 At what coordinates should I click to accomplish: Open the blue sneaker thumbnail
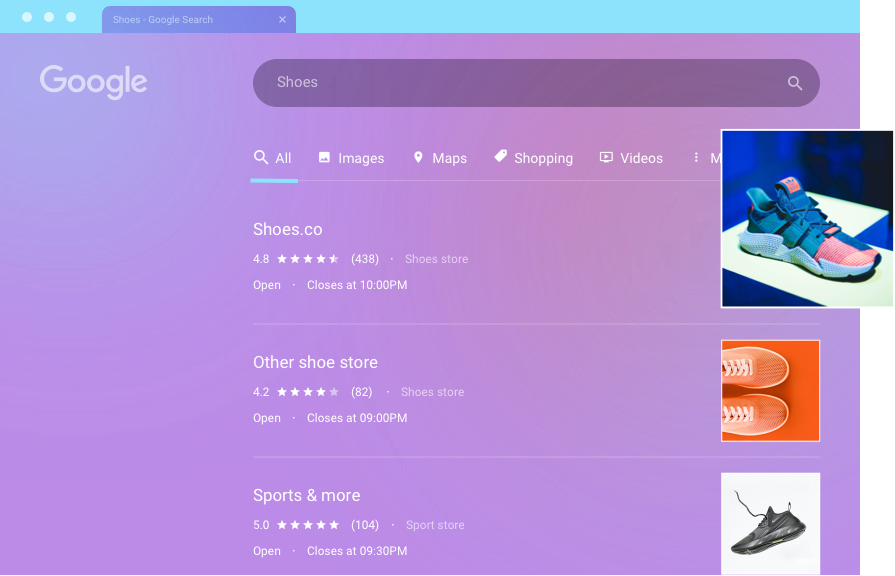[x=807, y=219]
